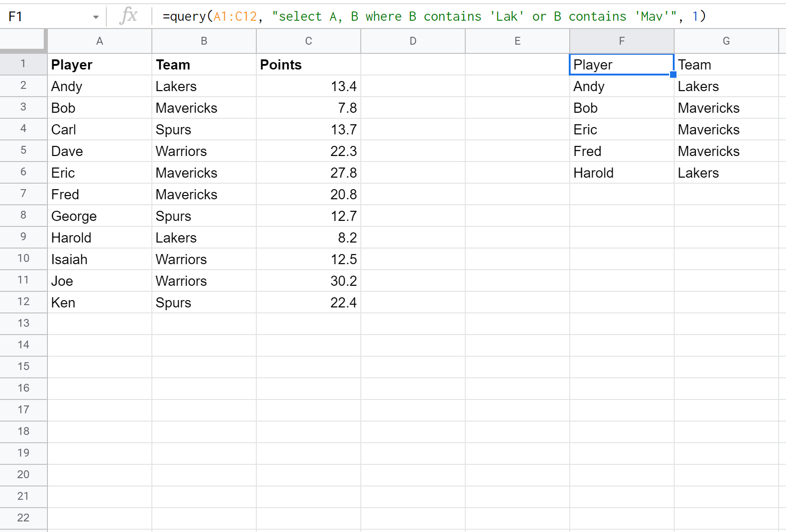Image resolution: width=786 pixels, height=532 pixels.
Task: Select row 1 header
Action: pyautogui.click(x=23, y=64)
